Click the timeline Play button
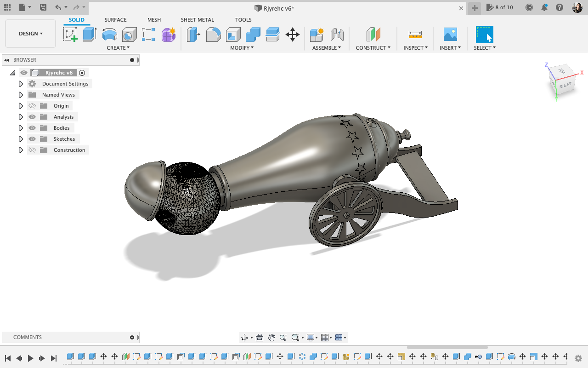This screenshot has width=588, height=368. pyautogui.click(x=31, y=358)
